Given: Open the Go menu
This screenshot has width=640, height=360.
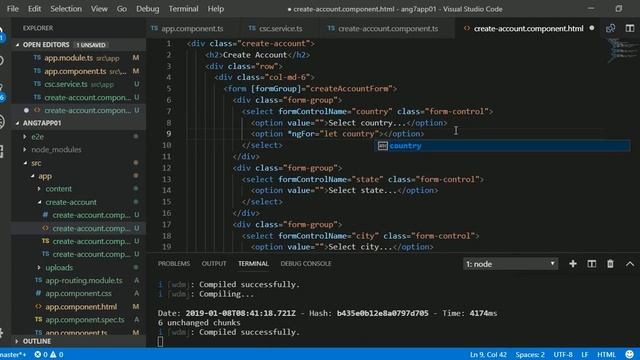Looking at the screenshot, I should click(122, 9).
